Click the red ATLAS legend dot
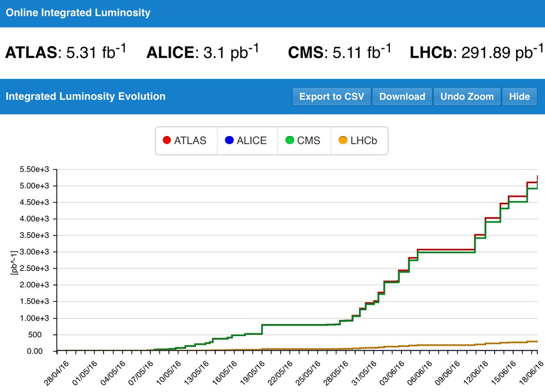545x392 pixels. (167, 140)
